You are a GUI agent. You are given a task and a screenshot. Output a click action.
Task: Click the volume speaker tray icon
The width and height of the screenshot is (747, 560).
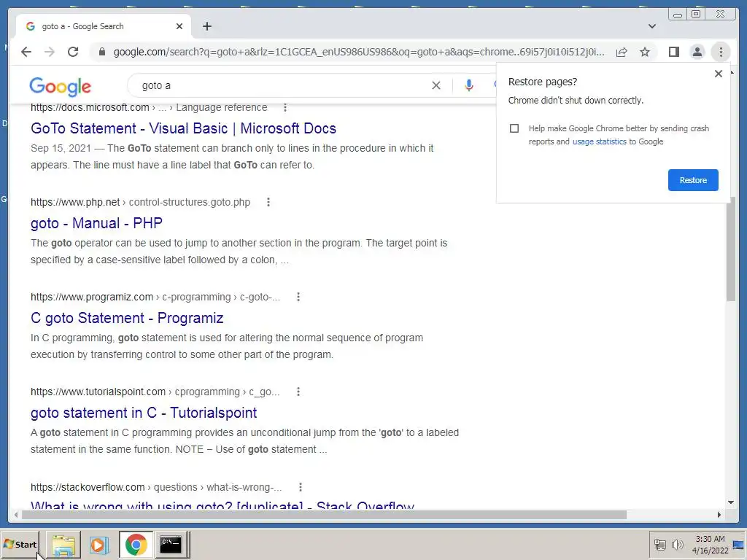[x=677, y=544]
